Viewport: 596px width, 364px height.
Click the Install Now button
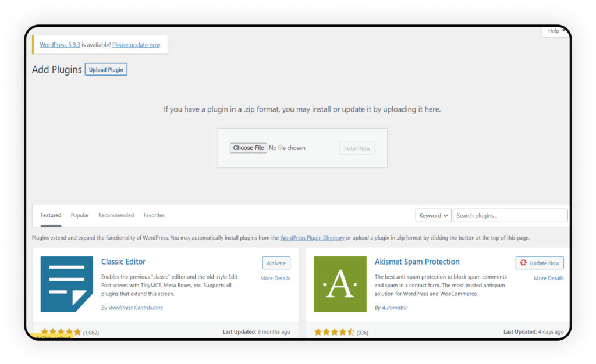coord(357,148)
